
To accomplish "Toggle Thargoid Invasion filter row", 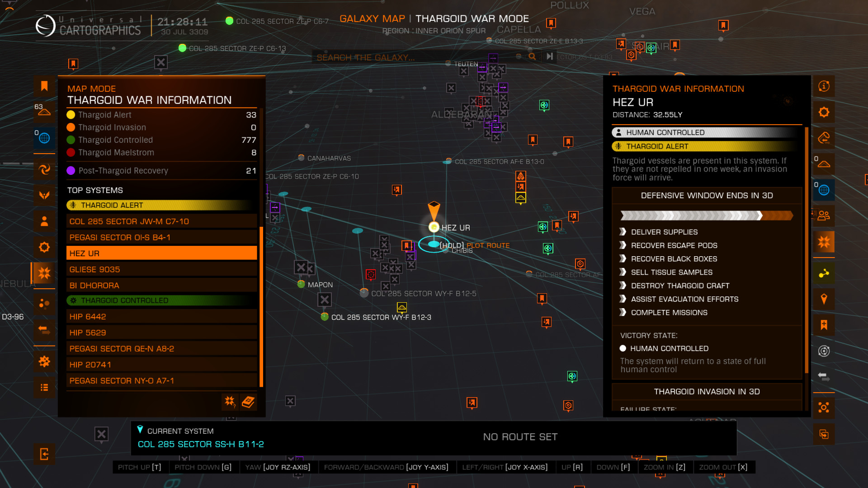I will coord(161,127).
